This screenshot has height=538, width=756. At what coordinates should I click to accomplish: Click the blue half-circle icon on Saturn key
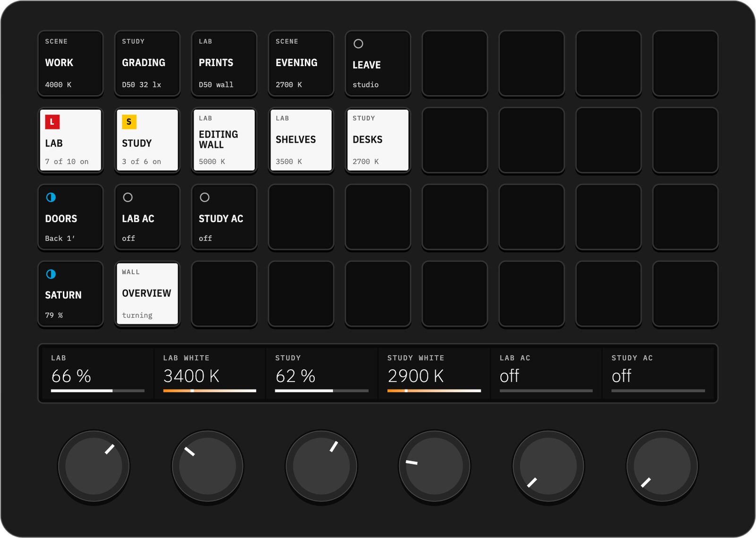point(51,274)
